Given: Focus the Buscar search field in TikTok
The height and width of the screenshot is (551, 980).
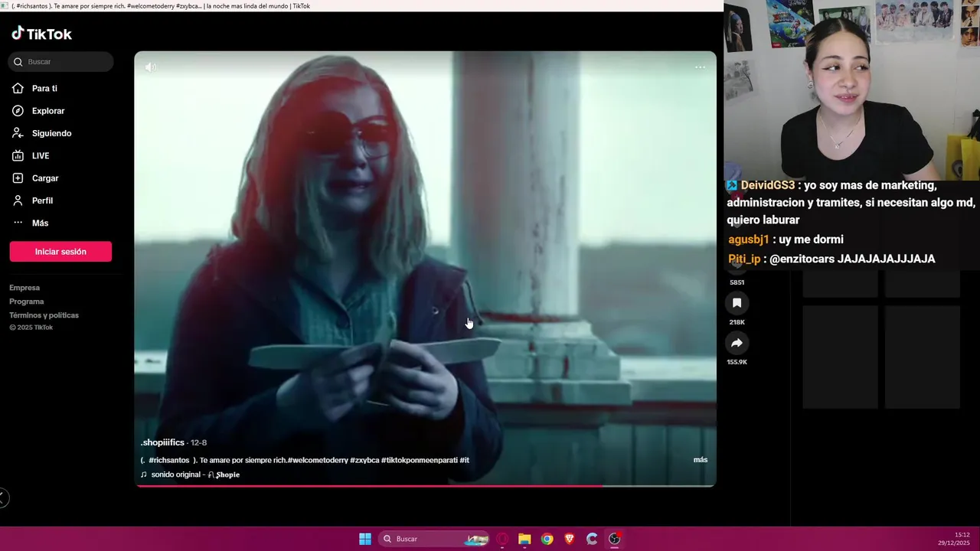Looking at the screenshot, I should click(x=61, y=61).
